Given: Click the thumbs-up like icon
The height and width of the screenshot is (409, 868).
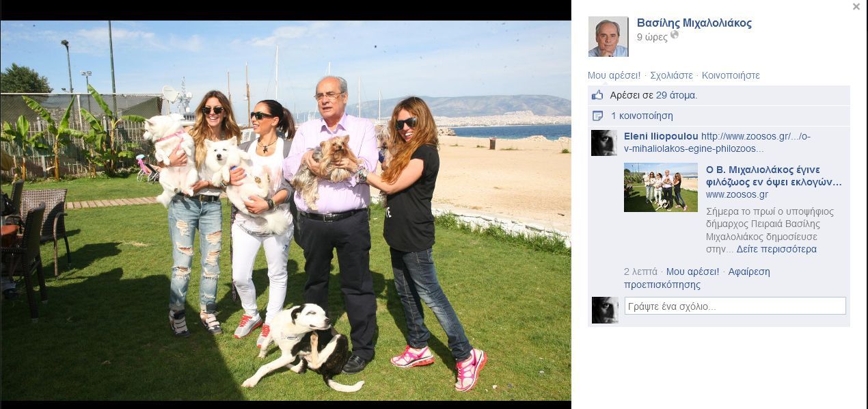Looking at the screenshot, I should pos(597,96).
